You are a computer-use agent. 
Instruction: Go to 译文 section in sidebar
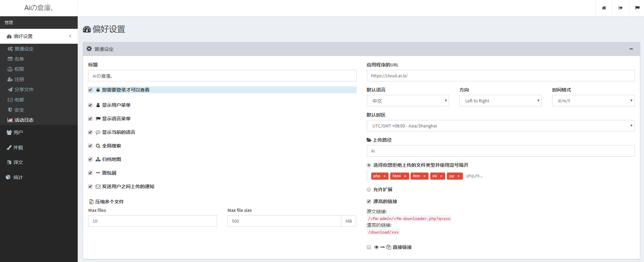39,162
